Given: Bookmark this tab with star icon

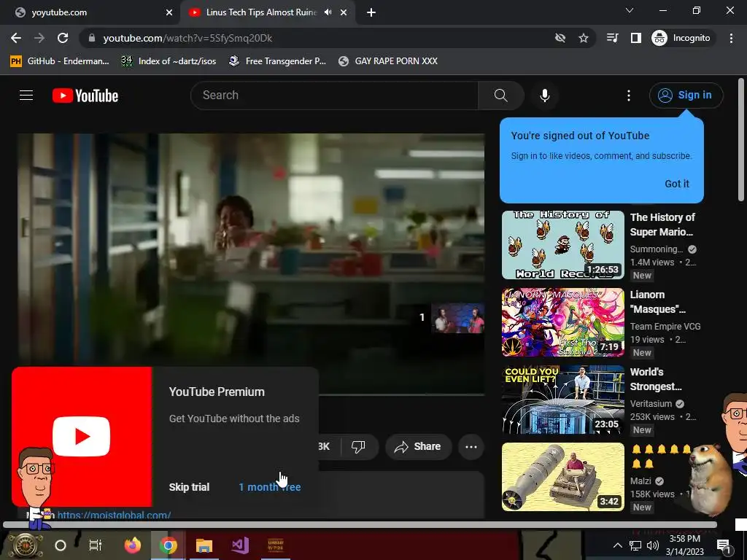Looking at the screenshot, I should (x=583, y=38).
